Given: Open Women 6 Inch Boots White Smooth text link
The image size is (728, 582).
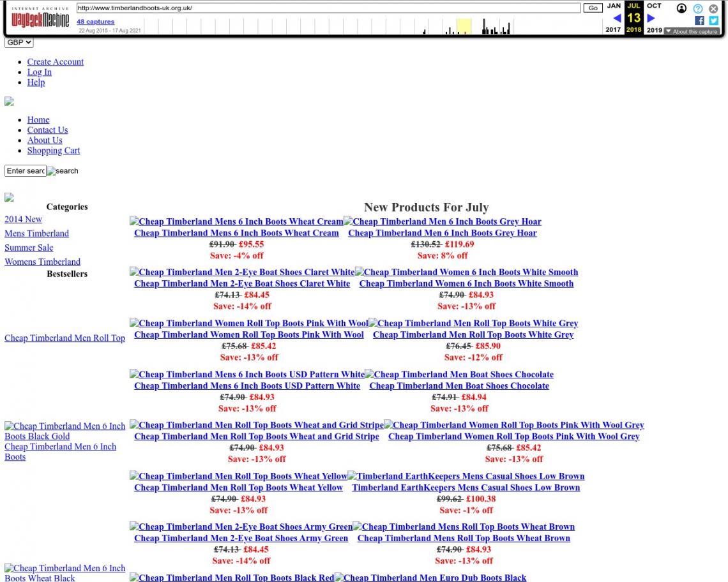Looking at the screenshot, I should point(466,283).
